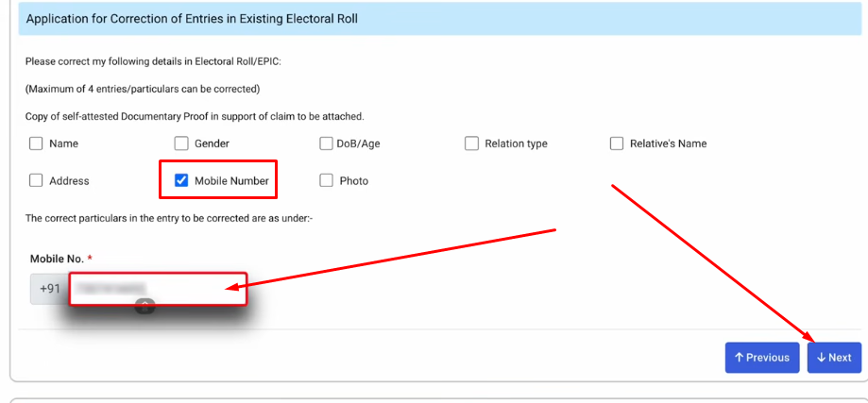Image resolution: width=868 pixels, height=403 pixels.
Task: Click the small dark badge below mobile field
Action: coord(145,306)
